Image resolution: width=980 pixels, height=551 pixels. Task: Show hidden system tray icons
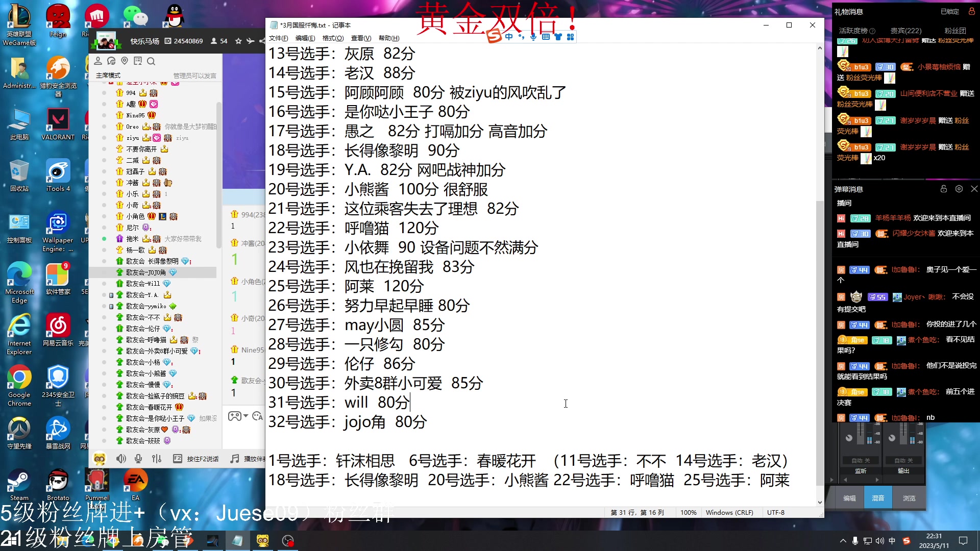843,540
